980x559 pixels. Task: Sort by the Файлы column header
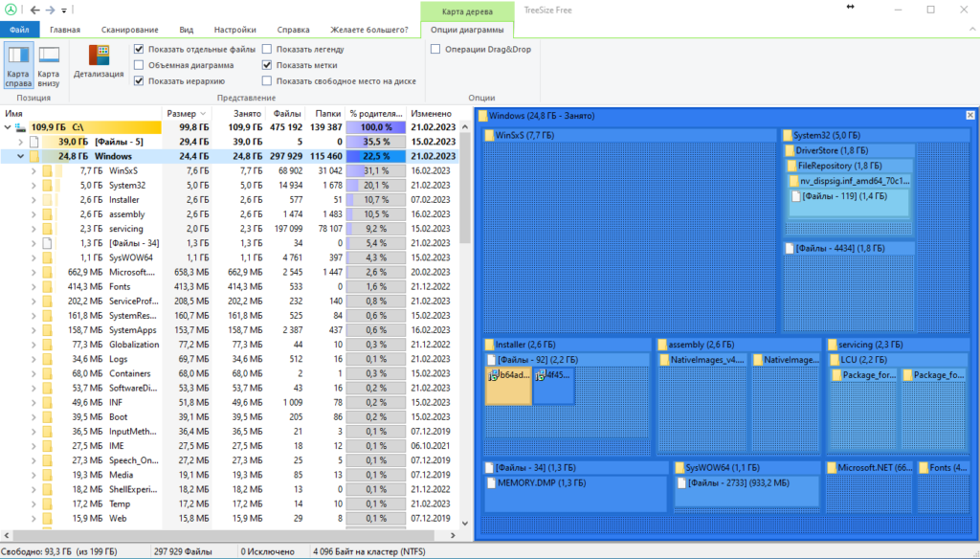tap(286, 113)
